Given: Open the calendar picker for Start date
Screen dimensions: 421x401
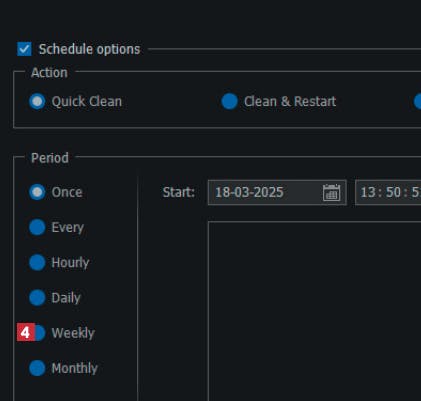Looking at the screenshot, I should 331,192.
